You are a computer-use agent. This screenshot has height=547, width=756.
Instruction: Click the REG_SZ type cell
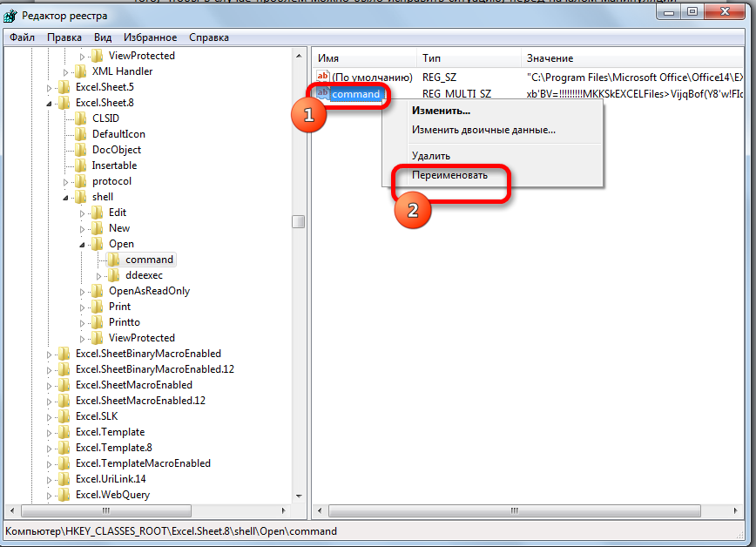(439, 78)
